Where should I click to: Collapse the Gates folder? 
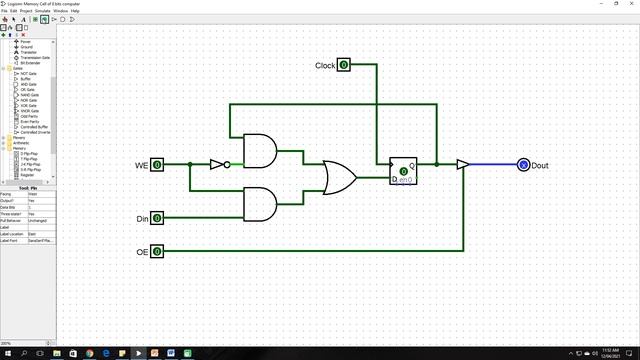tap(3, 68)
